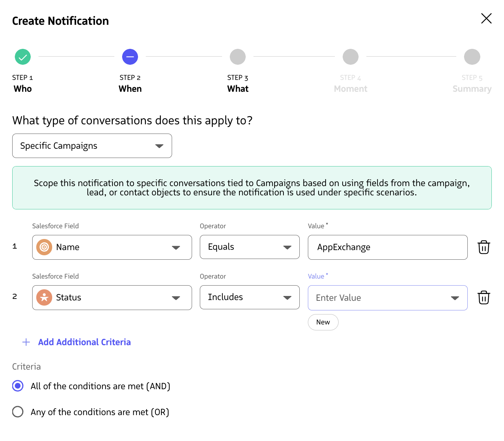The height and width of the screenshot is (441, 504).
Task: Select the AND conditions radio button
Action: coord(17,386)
